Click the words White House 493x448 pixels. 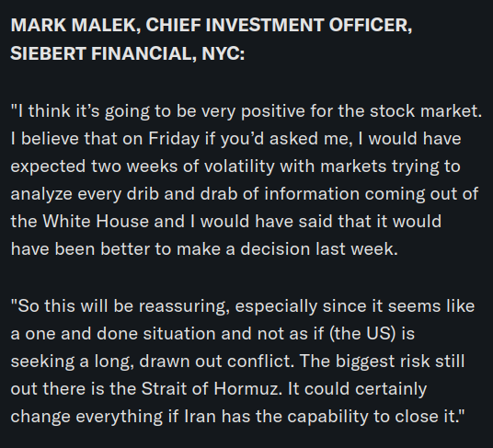pyautogui.click(x=96, y=221)
